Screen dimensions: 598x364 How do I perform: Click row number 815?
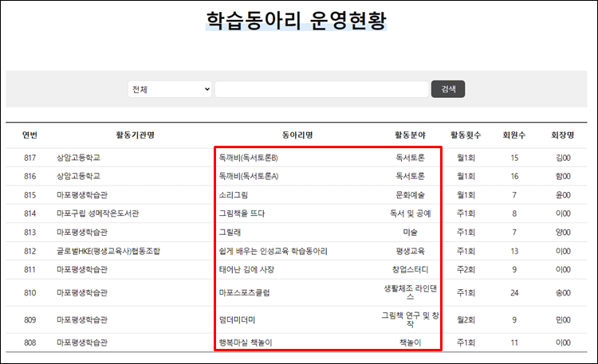(x=30, y=195)
